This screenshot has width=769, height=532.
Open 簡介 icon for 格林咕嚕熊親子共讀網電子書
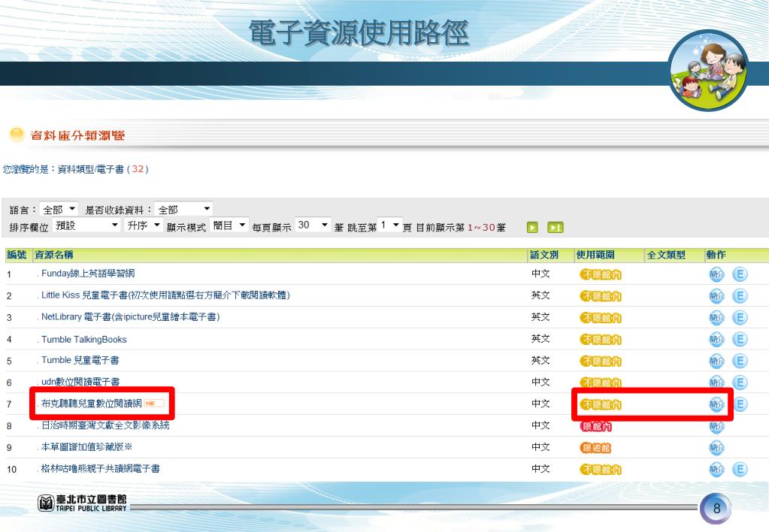click(x=716, y=470)
